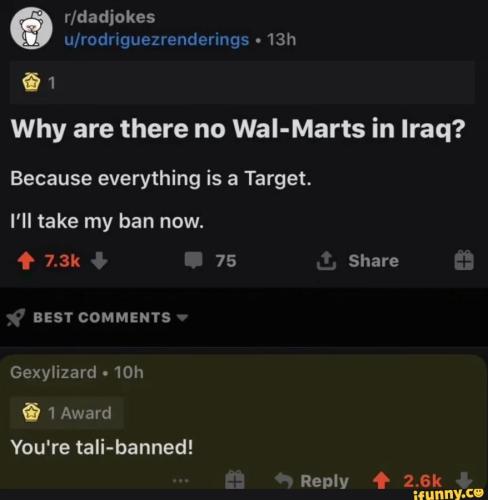Viewport: 488px width, 500px height.
Task: Click the rocket icon beside Best Comments
Action: point(16,317)
